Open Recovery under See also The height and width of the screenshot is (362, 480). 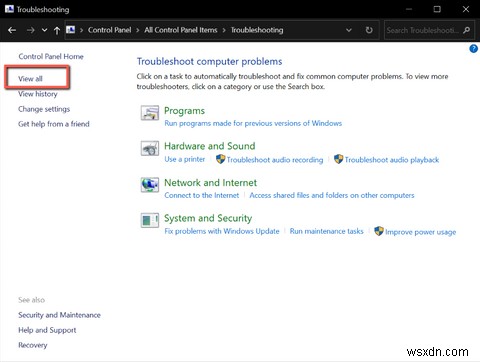[33, 345]
